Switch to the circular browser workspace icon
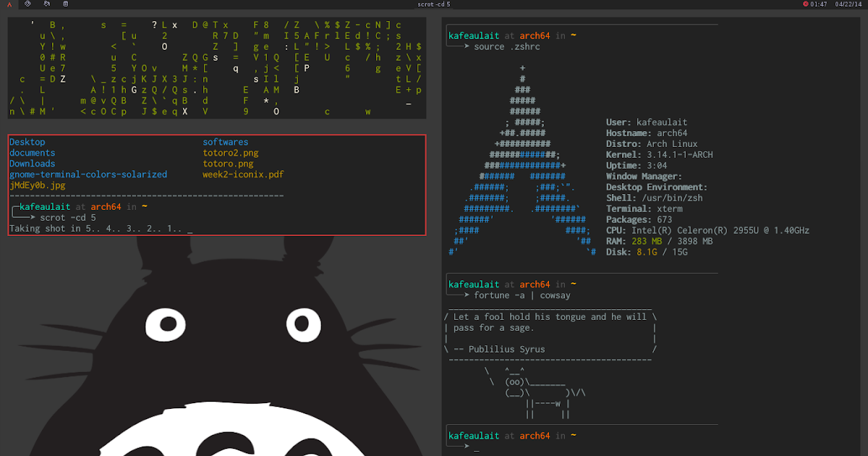 tap(27, 4)
